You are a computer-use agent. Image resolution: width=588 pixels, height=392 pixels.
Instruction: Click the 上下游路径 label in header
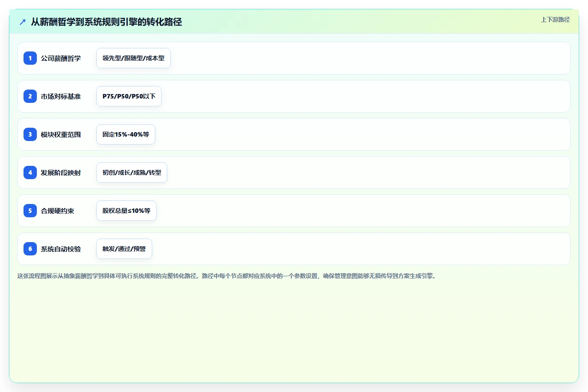point(555,20)
